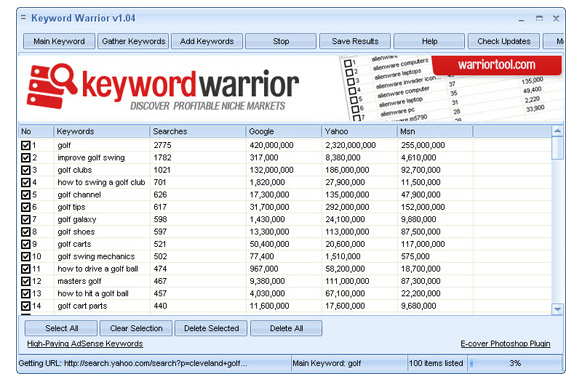Viewport: 582px width, 382px height.
Task: Select keyword cell 'golf cart parts'
Action: [82, 306]
